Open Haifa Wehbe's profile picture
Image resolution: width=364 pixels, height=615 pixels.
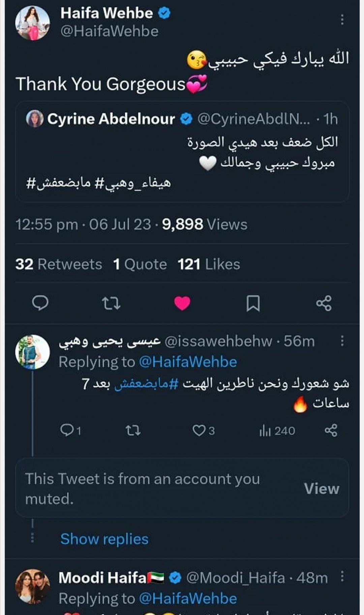(33, 23)
